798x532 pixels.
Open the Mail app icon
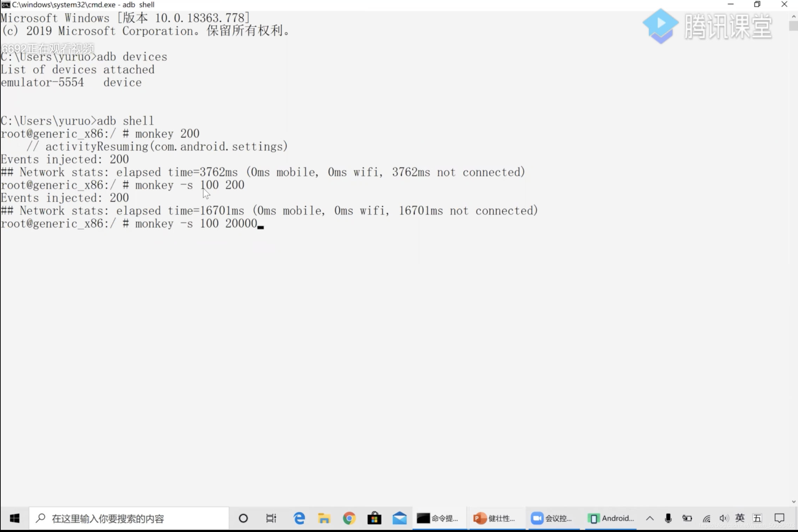click(x=399, y=518)
